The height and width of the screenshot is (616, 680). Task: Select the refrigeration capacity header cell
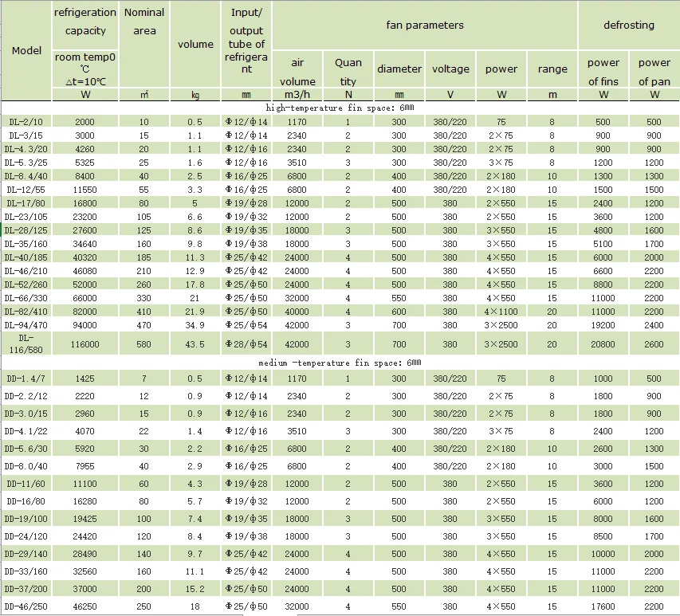click(x=85, y=24)
